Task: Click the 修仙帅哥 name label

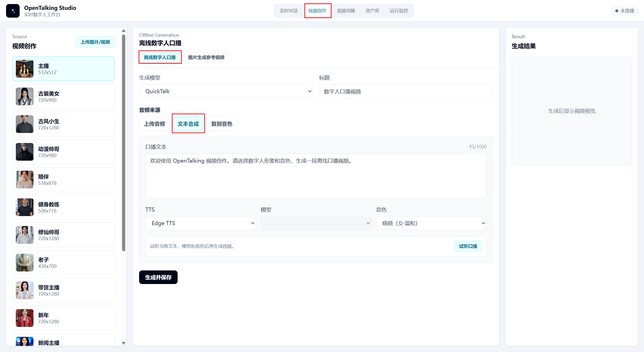Action: [49, 232]
